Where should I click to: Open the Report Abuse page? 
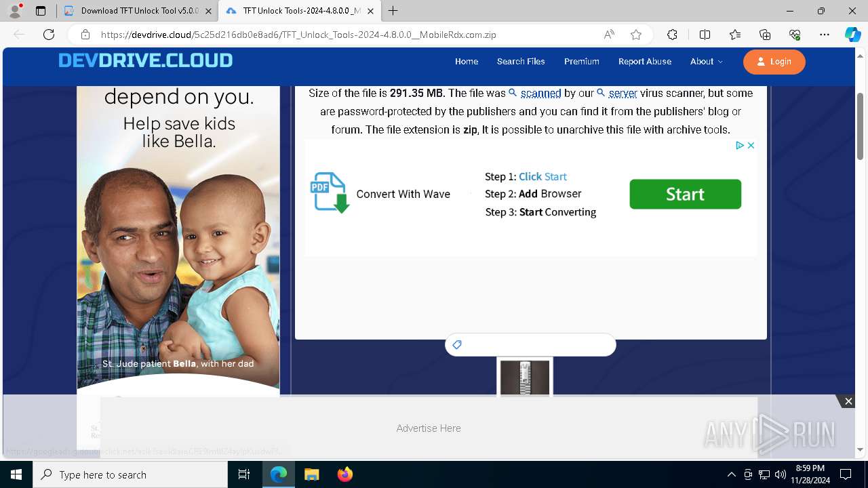[645, 61]
